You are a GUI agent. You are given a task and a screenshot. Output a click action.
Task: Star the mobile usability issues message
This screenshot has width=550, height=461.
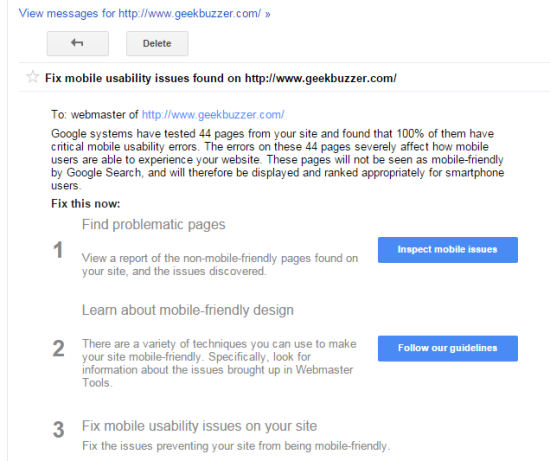coord(33,76)
